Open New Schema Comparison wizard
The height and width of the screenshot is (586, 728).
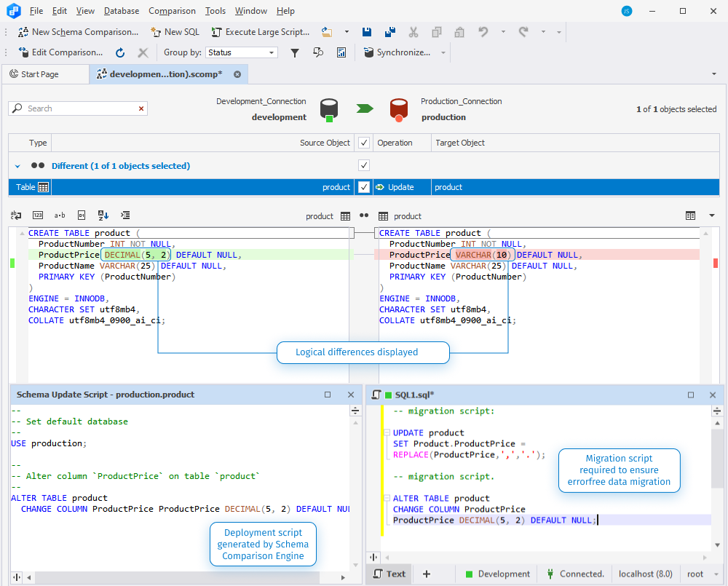tap(78, 31)
